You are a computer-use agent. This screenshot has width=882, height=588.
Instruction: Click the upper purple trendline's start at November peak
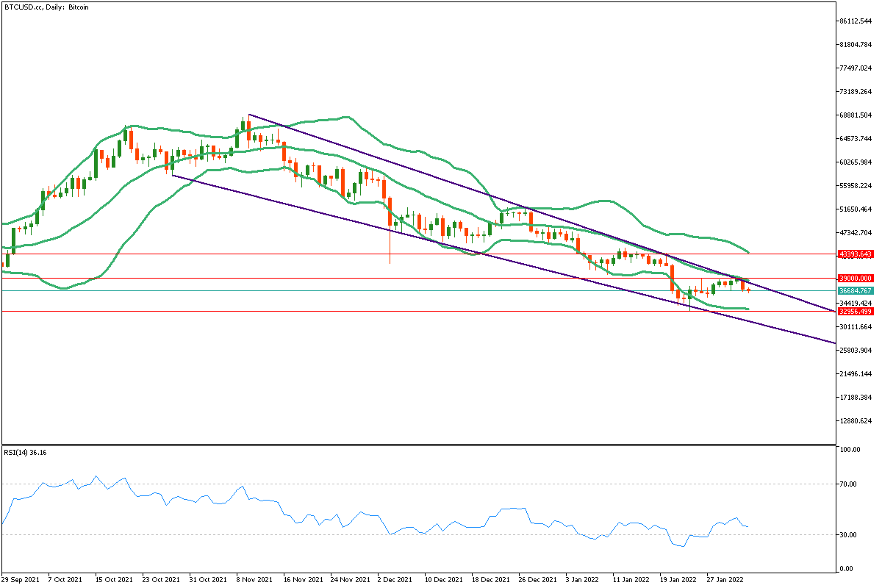tap(249, 115)
